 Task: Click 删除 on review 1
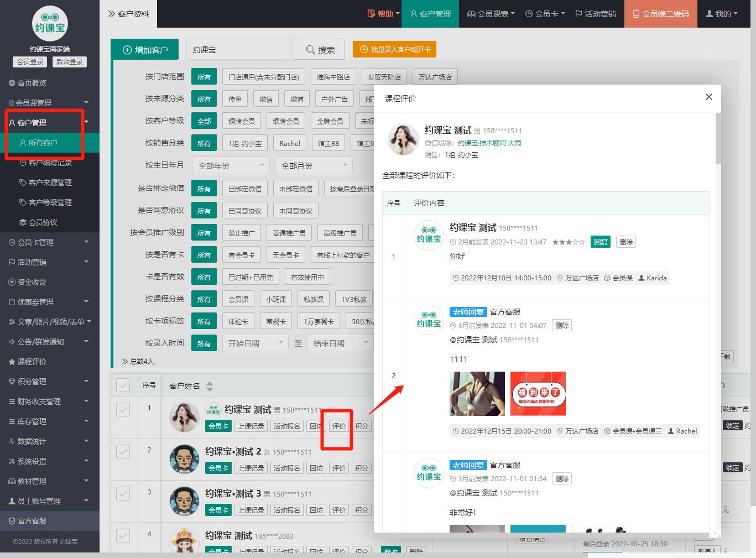(626, 242)
